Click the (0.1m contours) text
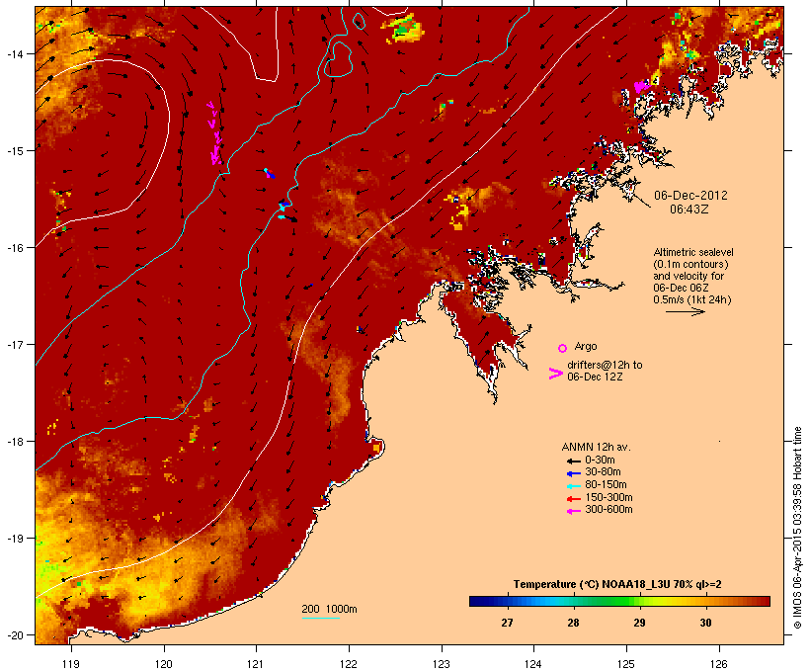 [690, 264]
